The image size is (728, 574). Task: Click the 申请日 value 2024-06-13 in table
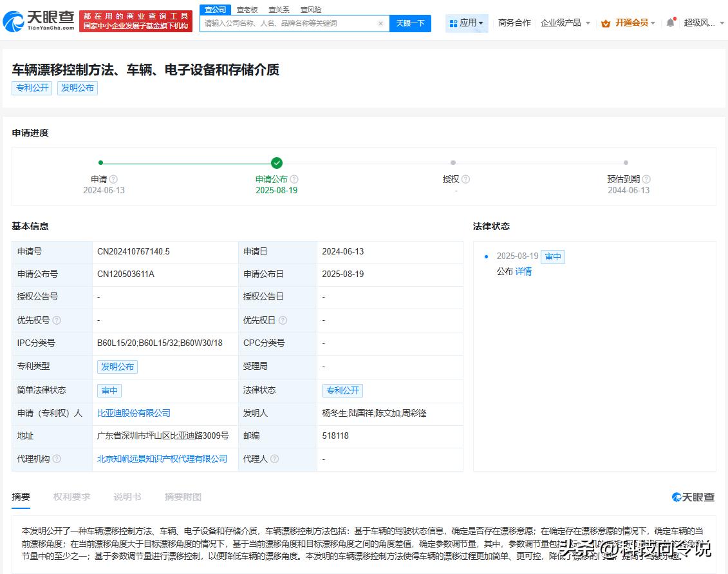343,251
